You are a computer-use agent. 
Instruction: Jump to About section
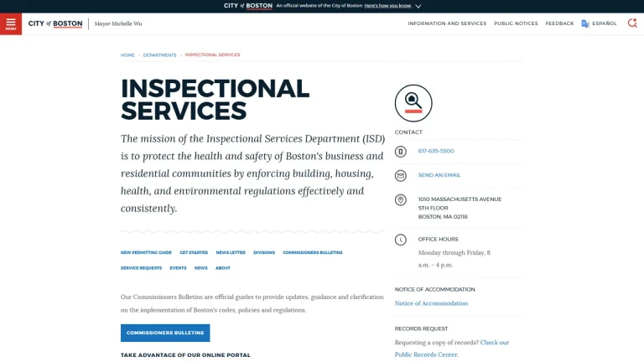click(223, 268)
